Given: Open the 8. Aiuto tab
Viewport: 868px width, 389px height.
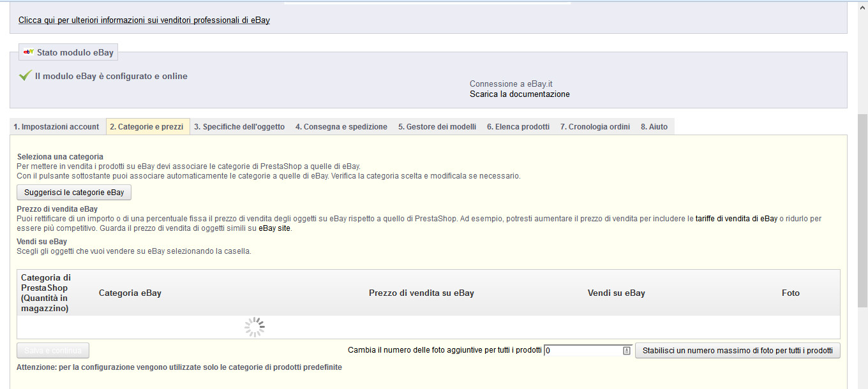Looking at the screenshot, I should click(654, 127).
